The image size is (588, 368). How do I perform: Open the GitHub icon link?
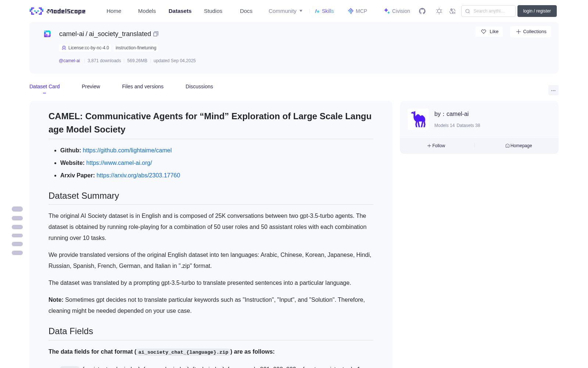[x=422, y=11]
